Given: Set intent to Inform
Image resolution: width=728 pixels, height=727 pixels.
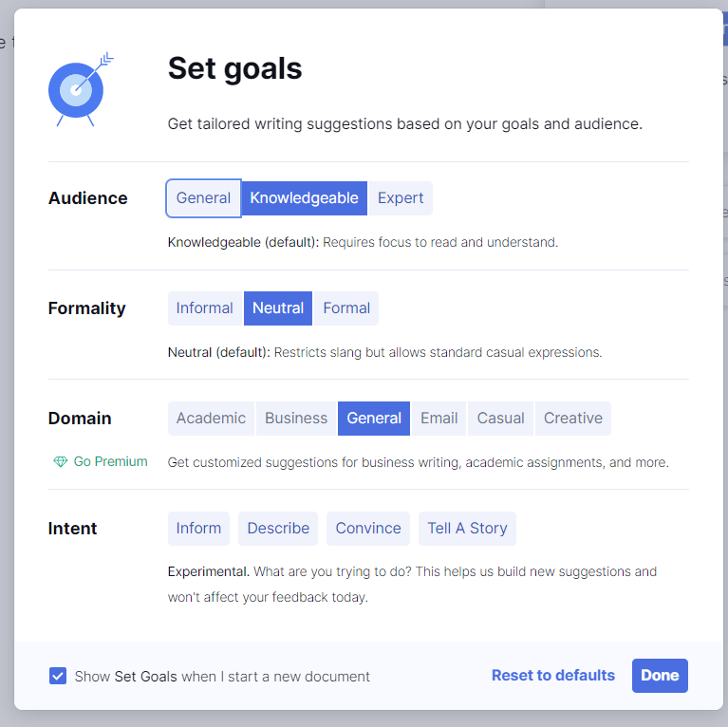Looking at the screenshot, I should click(x=198, y=529).
